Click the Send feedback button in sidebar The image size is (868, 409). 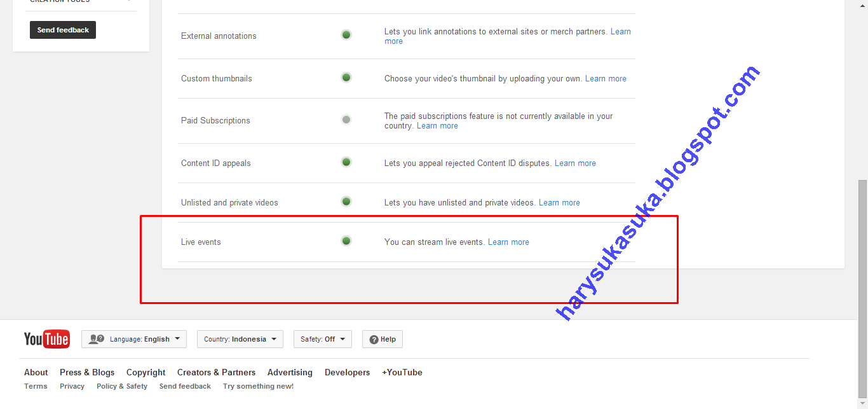point(63,30)
